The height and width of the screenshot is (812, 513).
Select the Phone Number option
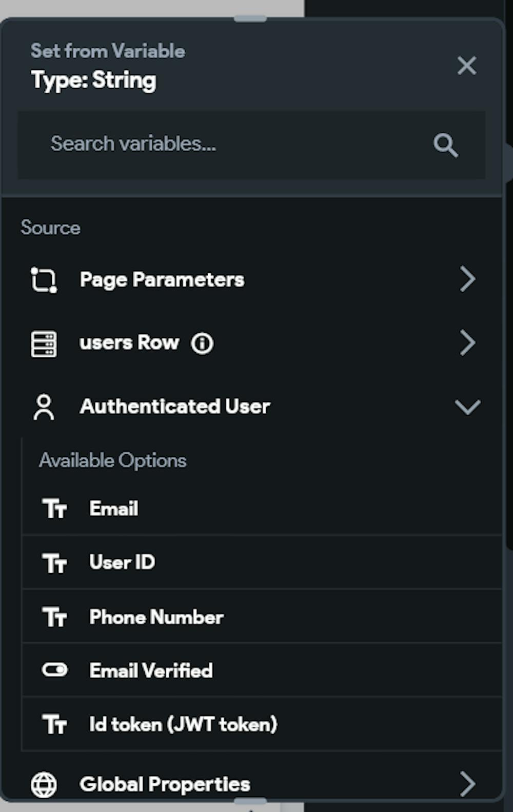(156, 617)
